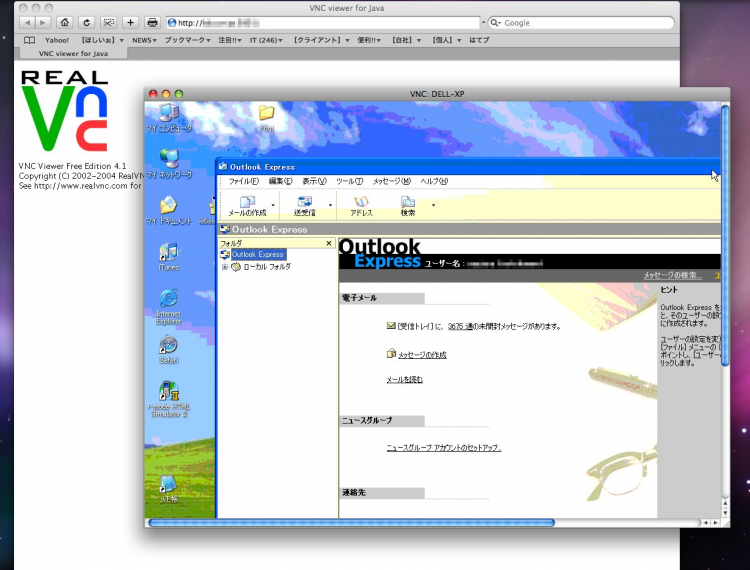Open the Yahoo! bookmark
This screenshot has height=570, width=750.
click(56, 40)
